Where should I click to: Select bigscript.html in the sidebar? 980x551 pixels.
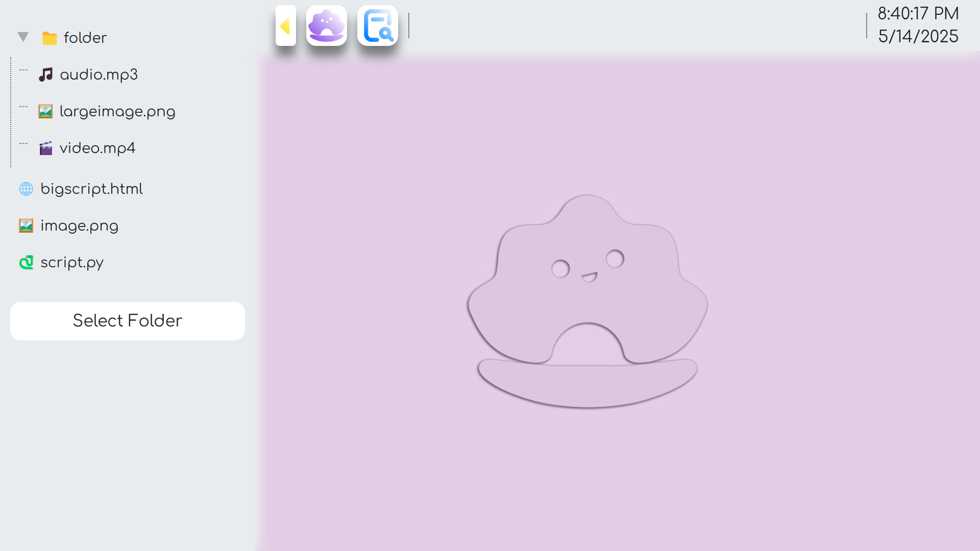[x=92, y=189]
